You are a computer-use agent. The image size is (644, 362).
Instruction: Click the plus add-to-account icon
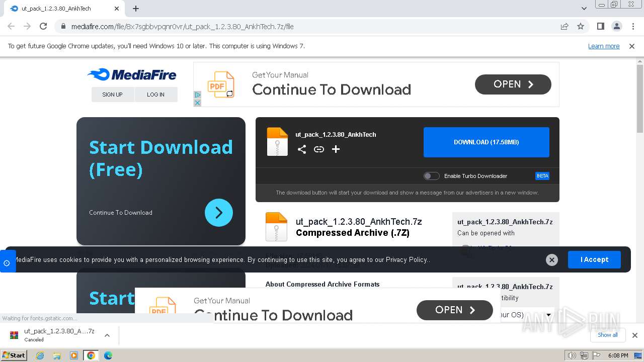(336, 149)
